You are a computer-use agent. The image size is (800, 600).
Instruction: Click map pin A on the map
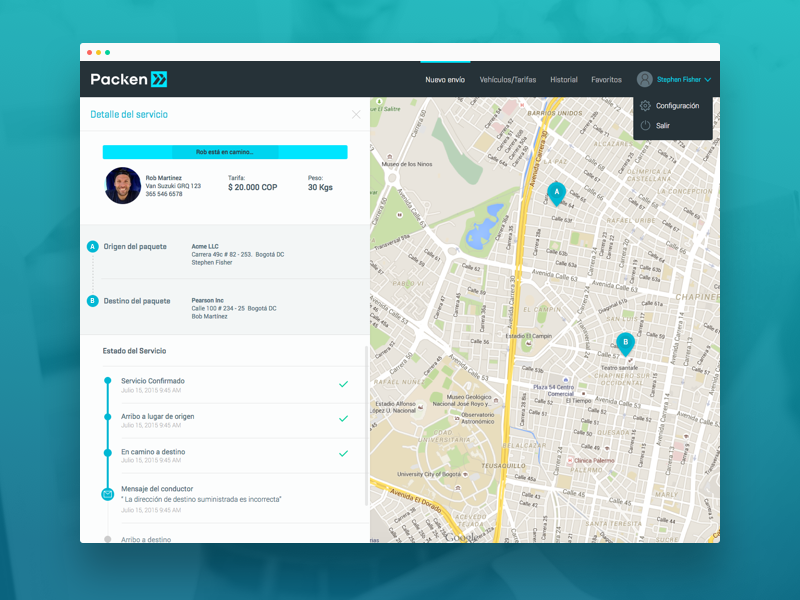pyautogui.click(x=557, y=194)
